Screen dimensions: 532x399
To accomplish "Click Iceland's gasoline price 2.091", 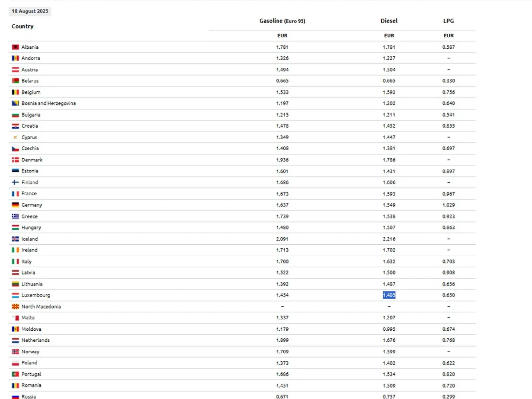I will tap(282, 239).
